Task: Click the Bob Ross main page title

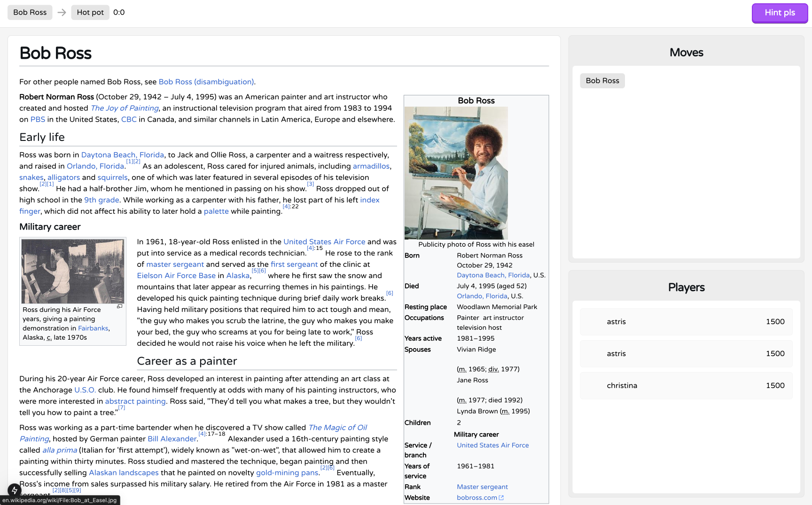Action: (x=55, y=53)
